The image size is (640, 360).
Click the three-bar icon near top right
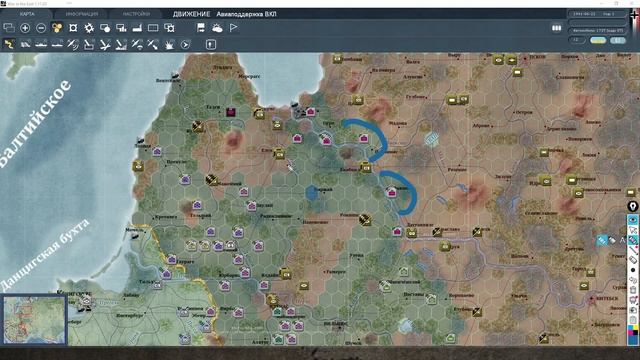556,28
